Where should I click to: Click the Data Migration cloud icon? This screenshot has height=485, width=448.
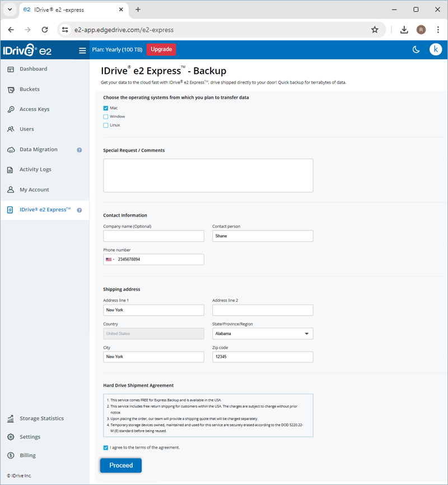pyautogui.click(x=11, y=150)
